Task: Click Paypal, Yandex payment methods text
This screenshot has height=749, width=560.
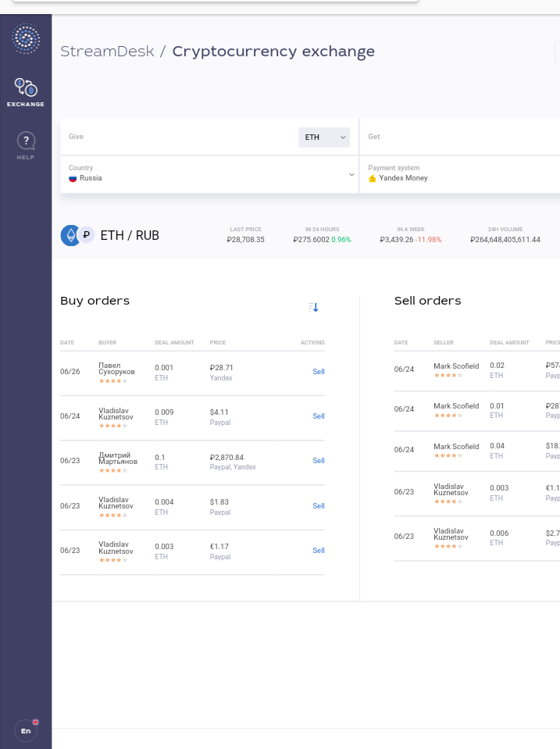Action: tap(233, 467)
